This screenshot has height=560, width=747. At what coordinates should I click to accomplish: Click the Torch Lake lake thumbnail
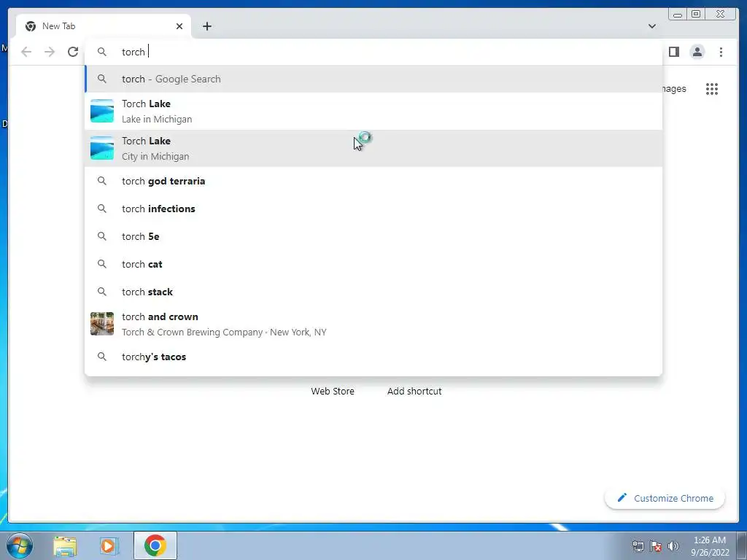click(x=102, y=111)
